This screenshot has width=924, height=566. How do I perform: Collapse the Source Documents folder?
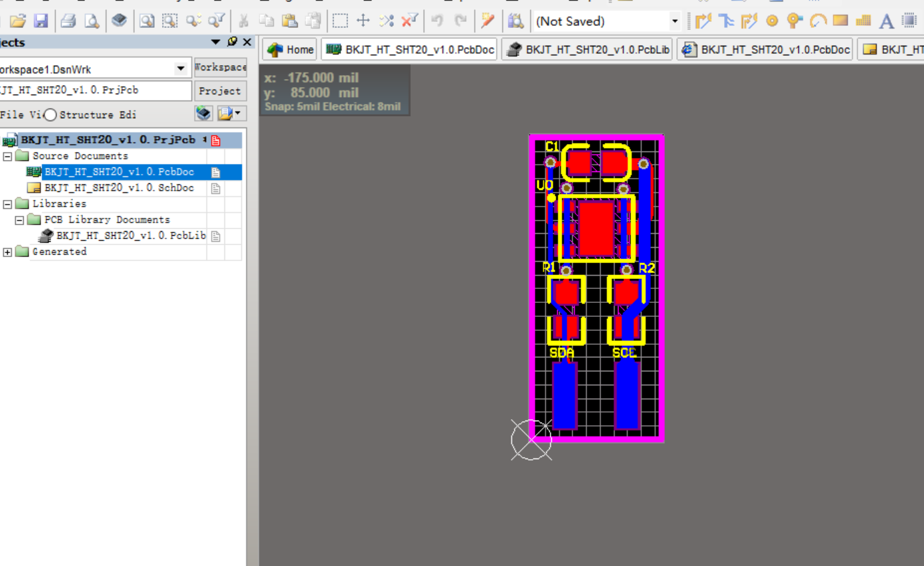[x=7, y=156]
